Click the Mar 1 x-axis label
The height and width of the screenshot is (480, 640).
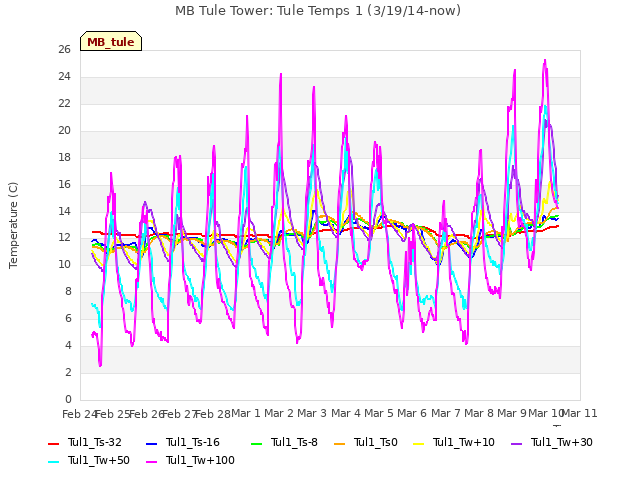click(x=246, y=413)
